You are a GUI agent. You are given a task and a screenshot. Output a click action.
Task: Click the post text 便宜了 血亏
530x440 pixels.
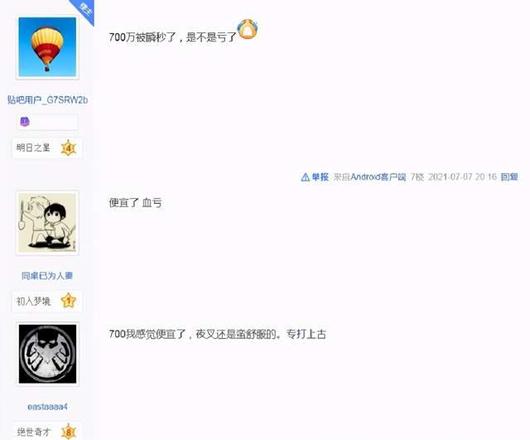[x=135, y=203]
